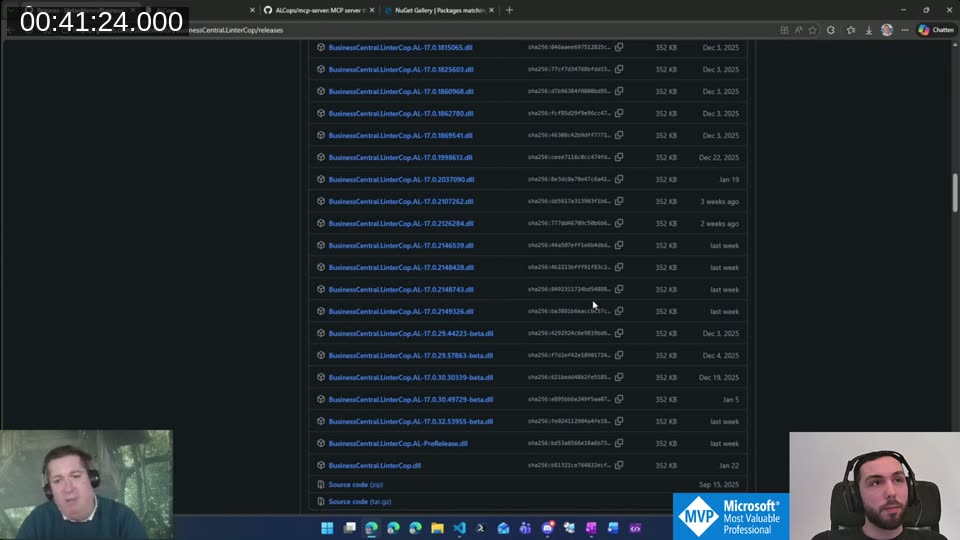This screenshot has height=540, width=960.
Task: Copy sha256 of LinterCop.AL-17.0.1860968.dll
Action: click(x=619, y=91)
